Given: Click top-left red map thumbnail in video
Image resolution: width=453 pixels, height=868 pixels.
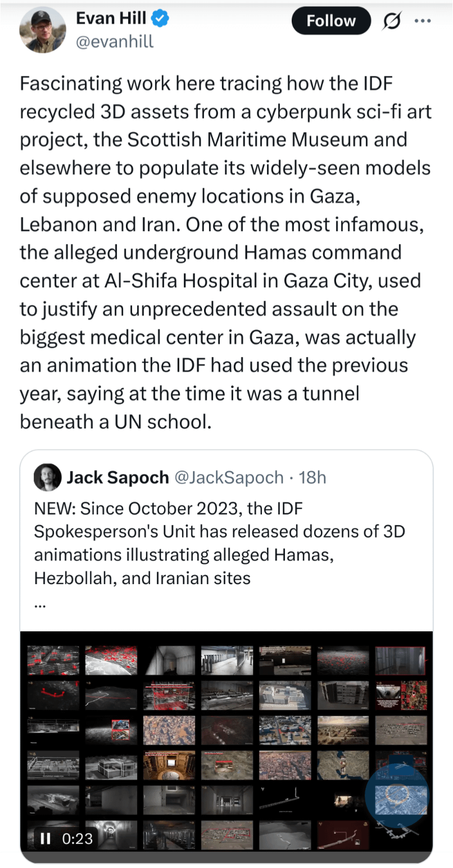Looking at the screenshot, I should [x=53, y=661].
